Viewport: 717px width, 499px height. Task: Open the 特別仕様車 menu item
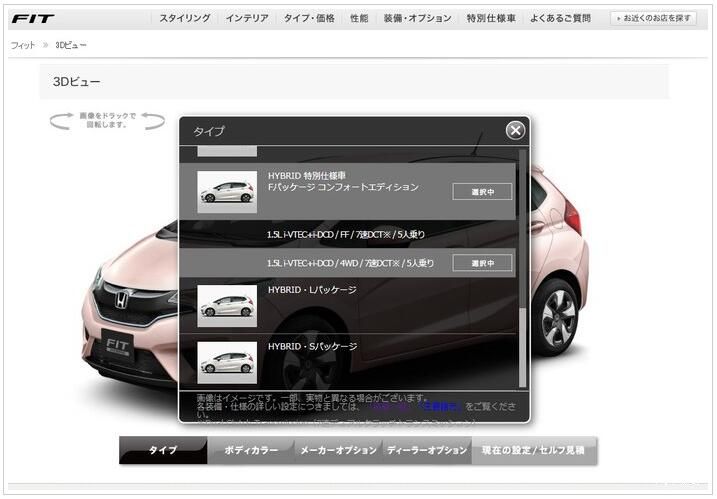[x=491, y=18]
